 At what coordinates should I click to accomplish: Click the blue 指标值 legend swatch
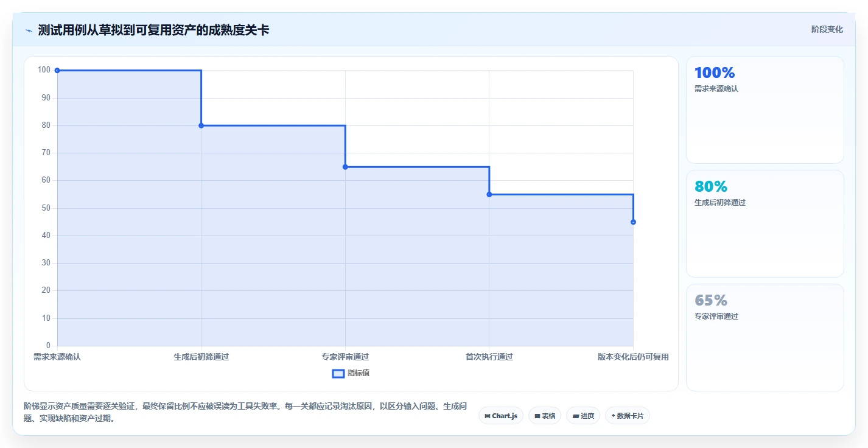pos(338,373)
